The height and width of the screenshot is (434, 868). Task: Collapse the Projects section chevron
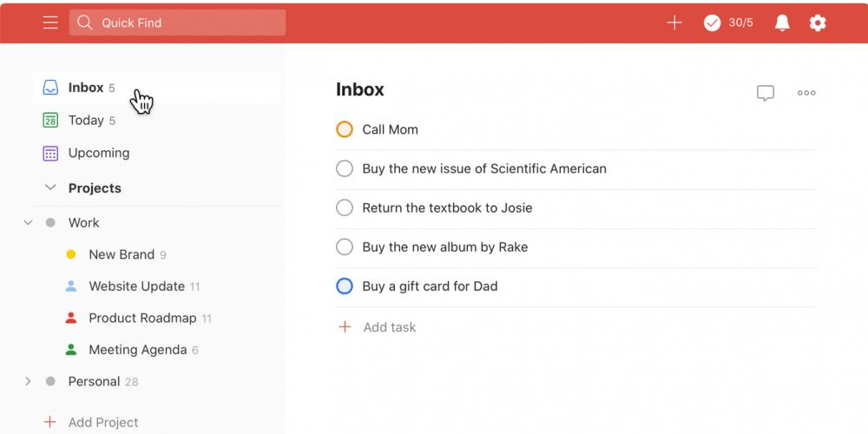tap(50, 187)
